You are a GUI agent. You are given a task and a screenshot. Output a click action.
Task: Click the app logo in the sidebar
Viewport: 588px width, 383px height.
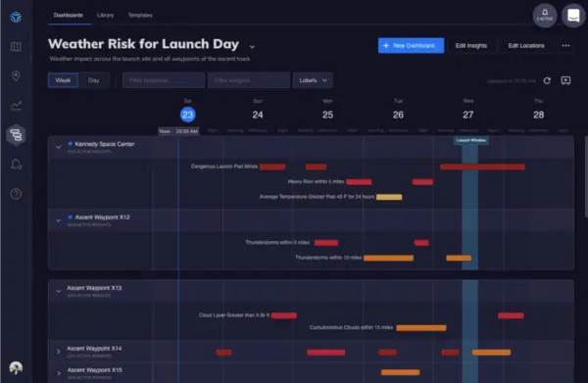coord(16,17)
